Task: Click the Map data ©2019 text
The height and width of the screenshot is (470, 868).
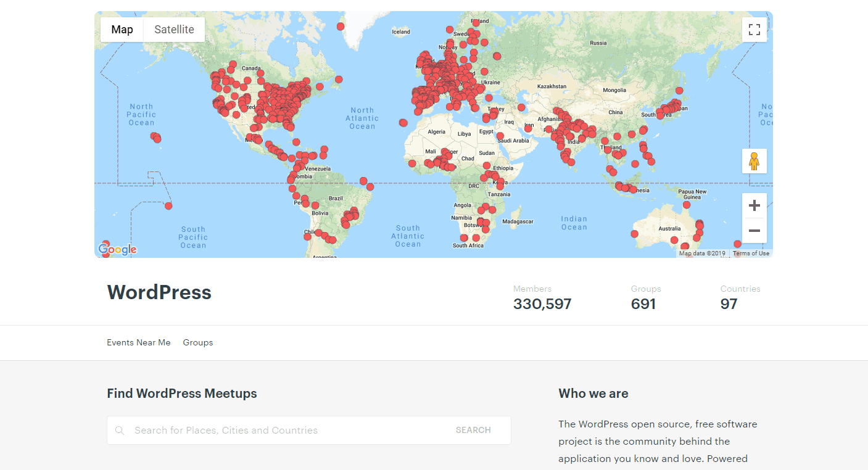Action: pos(702,254)
